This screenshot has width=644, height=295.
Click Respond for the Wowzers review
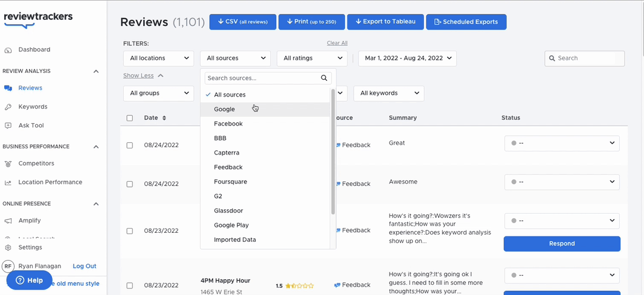(562, 244)
